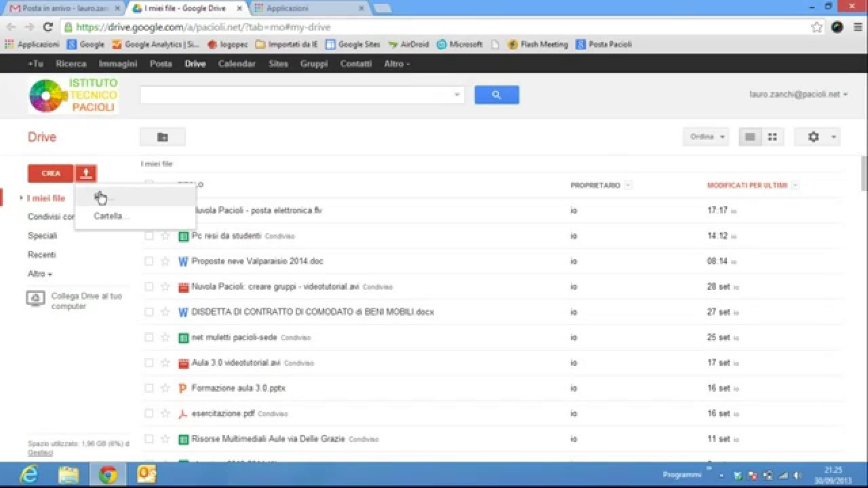
Task: Click the video icon of Nuvola Pacioli creare gruppi
Action: click(183, 287)
